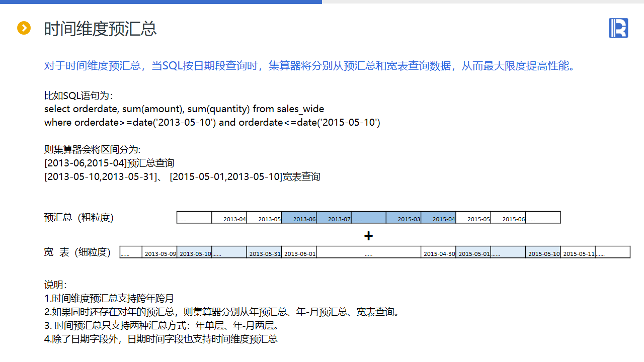This screenshot has width=644, height=362.
Task: Select the highlighted 2015-04 month cell
Action: click(x=439, y=217)
